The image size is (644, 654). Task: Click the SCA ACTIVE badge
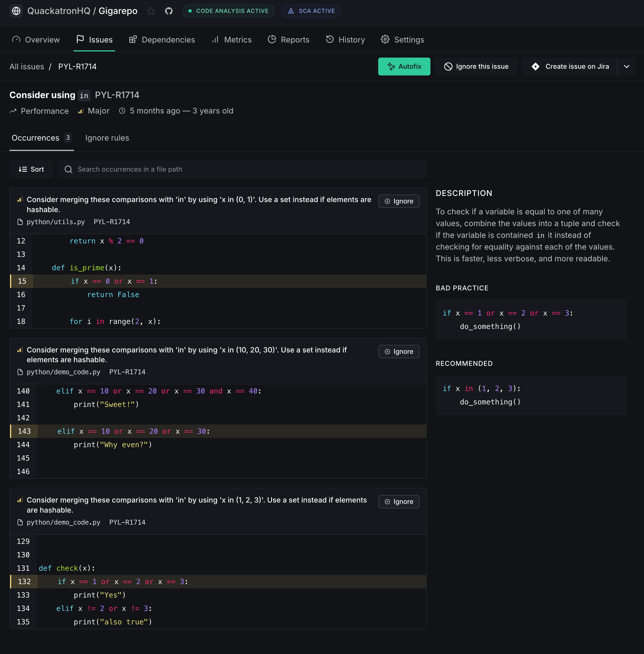(311, 11)
